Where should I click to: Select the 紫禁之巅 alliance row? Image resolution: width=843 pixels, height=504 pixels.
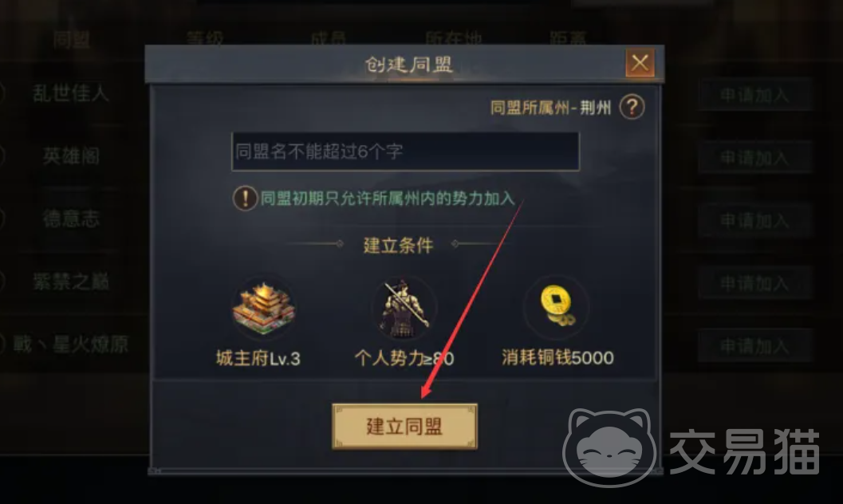click(71, 282)
